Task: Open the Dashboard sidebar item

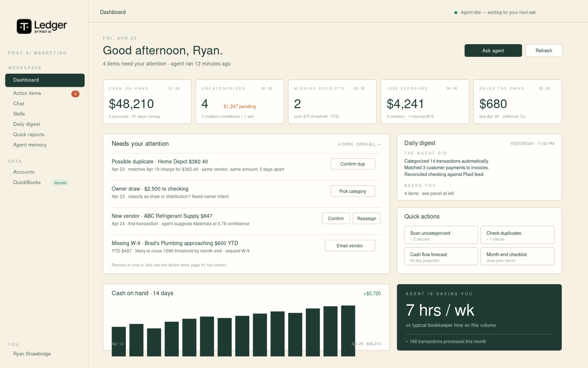Action: (x=45, y=80)
